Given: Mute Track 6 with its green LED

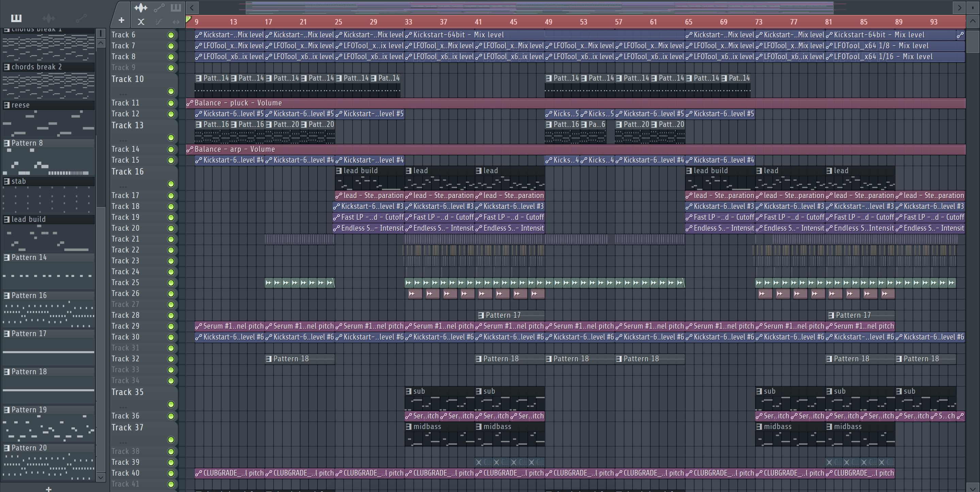Looking at the screenshot, I should [171, 35].
